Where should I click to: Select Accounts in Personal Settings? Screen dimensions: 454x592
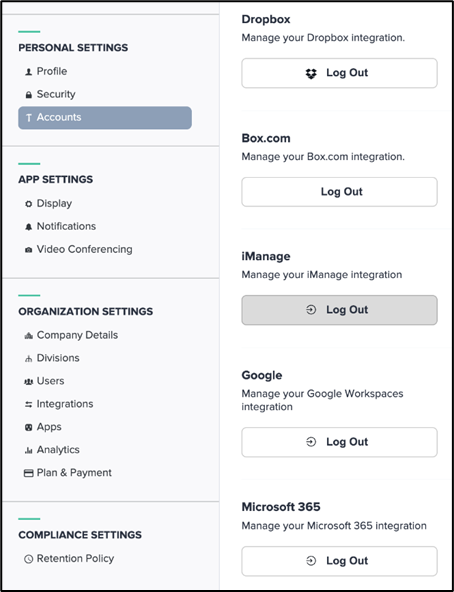pyautogui.click(x=105, y=118)
